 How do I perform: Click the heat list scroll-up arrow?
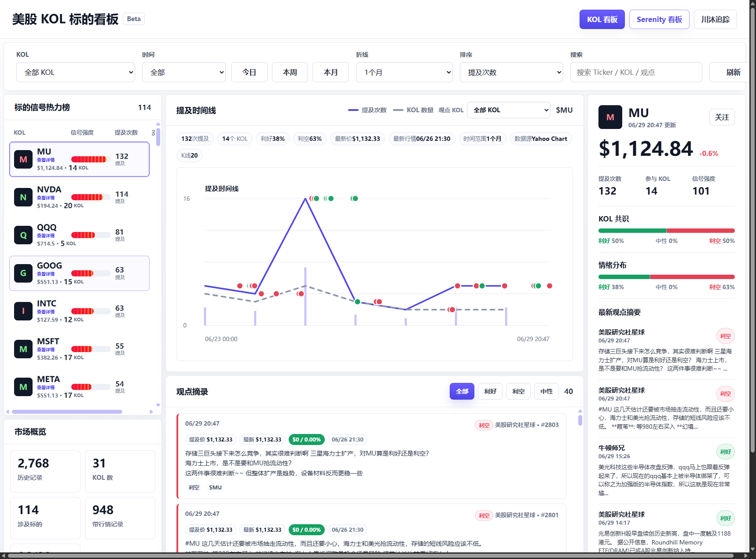pyautogui.click(x=158, y=124)
